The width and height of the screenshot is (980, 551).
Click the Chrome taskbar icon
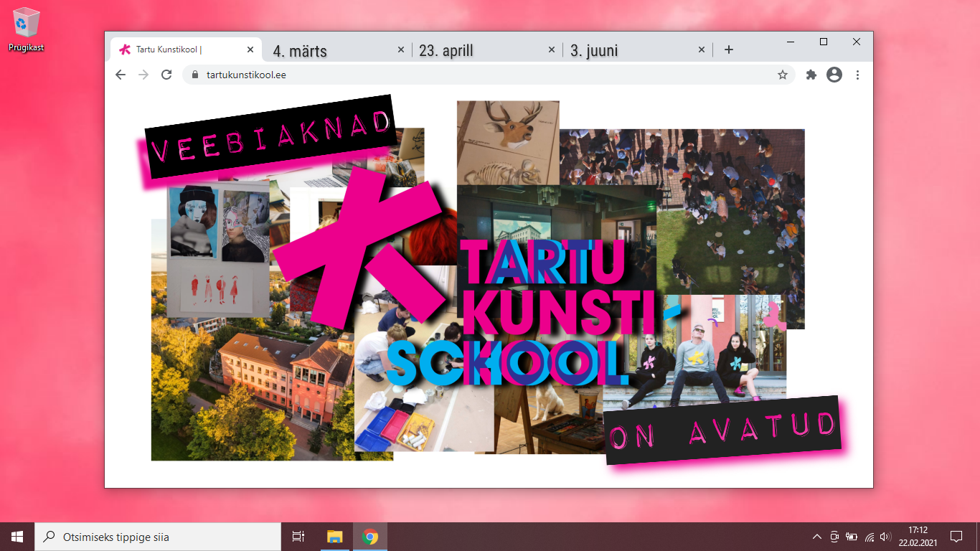pos(370,537)
